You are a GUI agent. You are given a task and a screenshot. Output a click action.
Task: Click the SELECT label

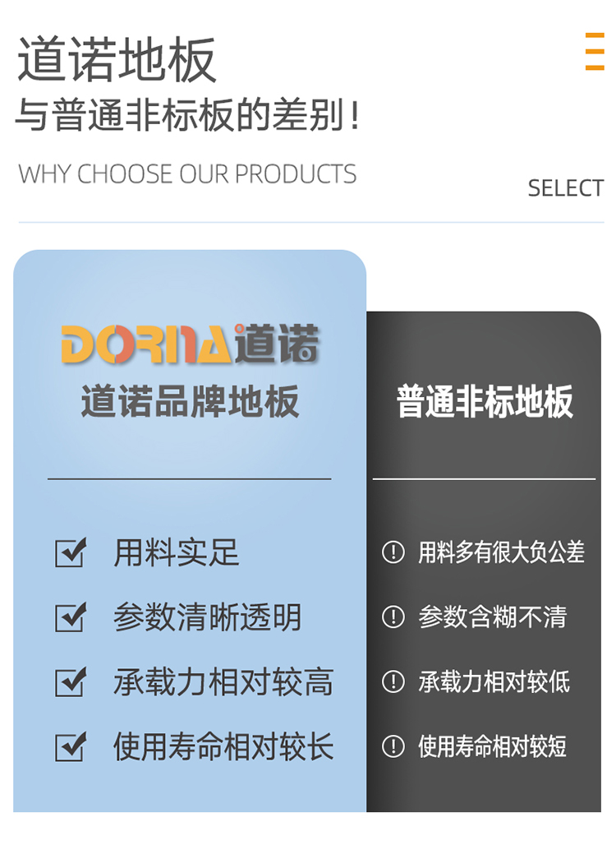565,188
